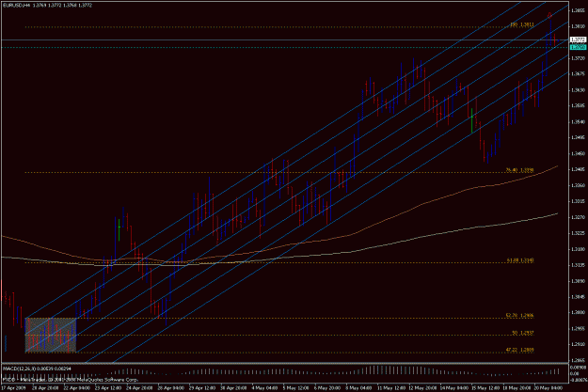
Task: Click the 1.3135 price axis label
Action: point(578,265)
